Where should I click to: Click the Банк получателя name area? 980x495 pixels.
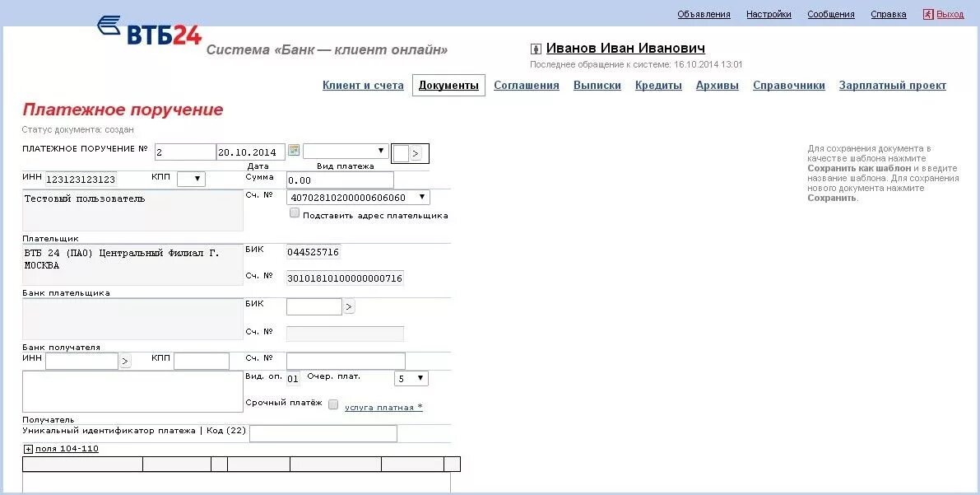[132, 319]
